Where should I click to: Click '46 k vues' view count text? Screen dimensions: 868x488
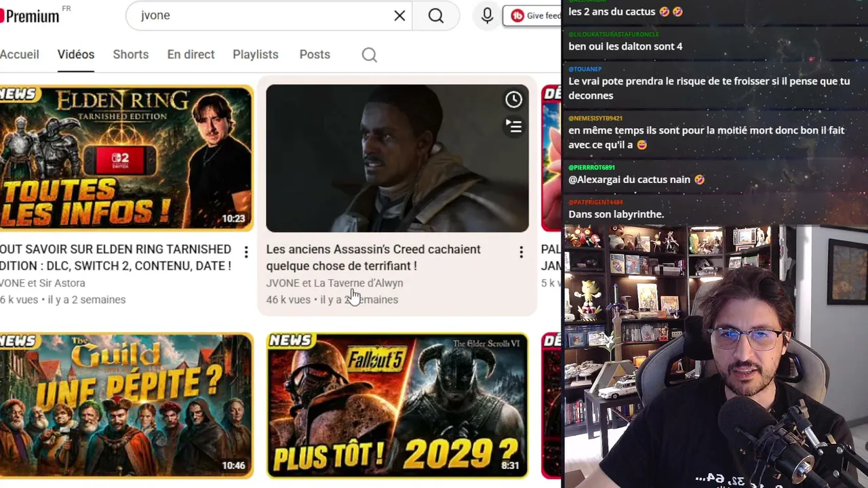(x=288, y=300)
